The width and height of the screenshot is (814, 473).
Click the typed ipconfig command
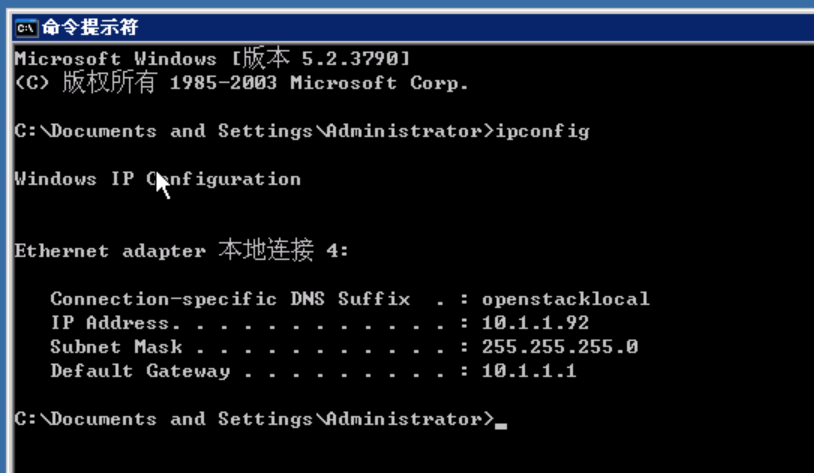tap(542, 131)
